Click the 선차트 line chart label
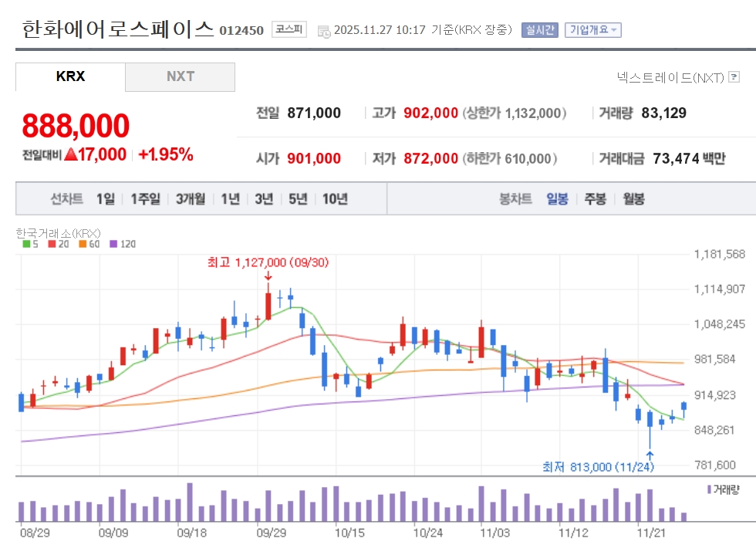This screenshot has height=555, width=756. click(x=67, y=199)
